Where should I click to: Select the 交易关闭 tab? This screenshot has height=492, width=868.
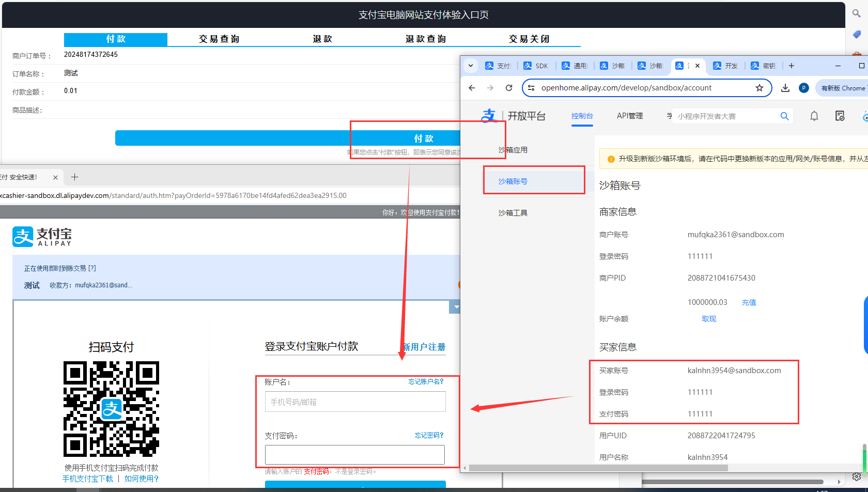coord(529,39)
